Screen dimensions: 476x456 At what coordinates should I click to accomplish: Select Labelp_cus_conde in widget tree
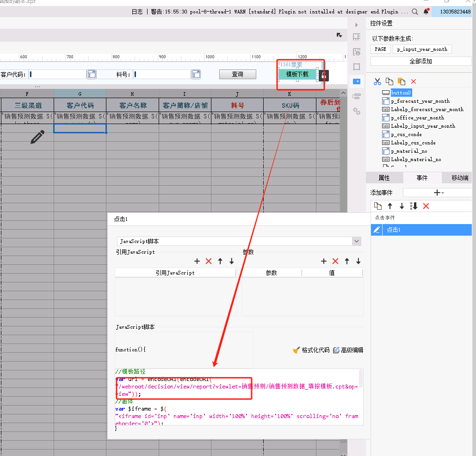(x=413, y=143)
